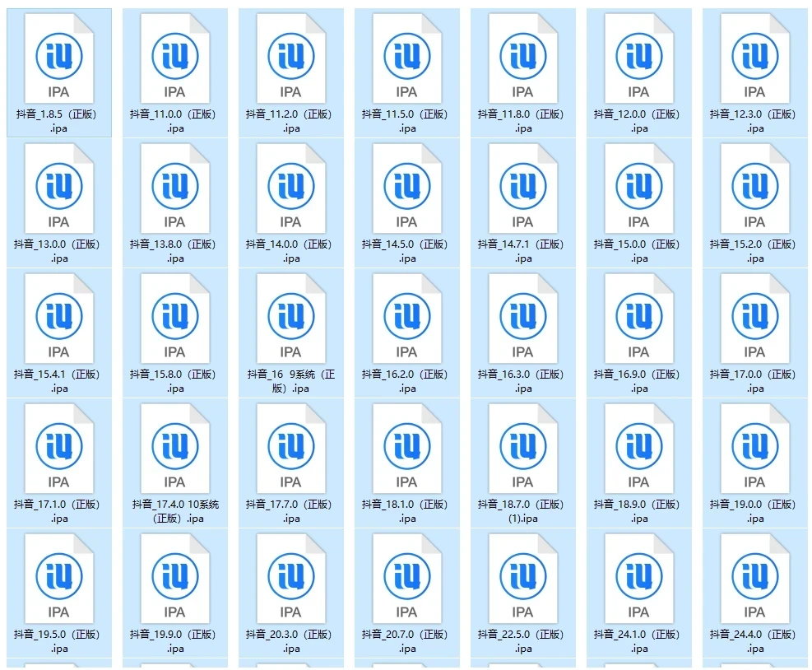Select the 抖音_13.0.0 IPA file icon
Image resolution: width=812 pixels, height=670 pixels.
click(x=59, y=188)
